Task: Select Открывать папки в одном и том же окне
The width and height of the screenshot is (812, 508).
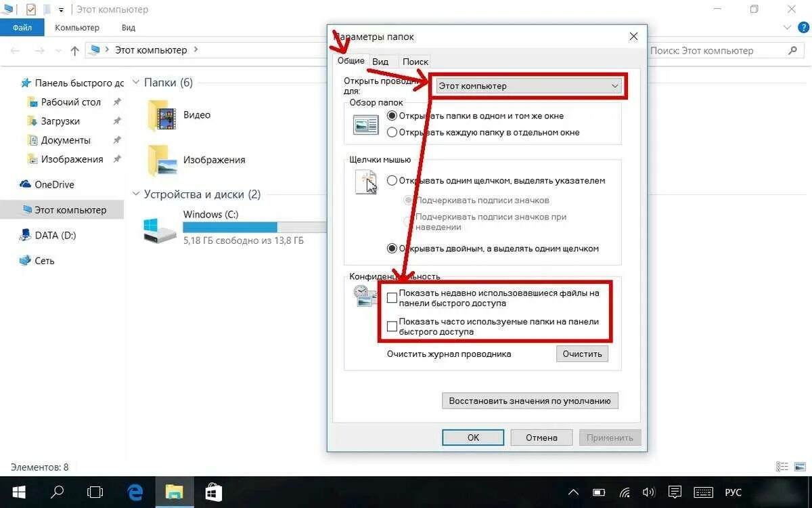Action: 392,116
